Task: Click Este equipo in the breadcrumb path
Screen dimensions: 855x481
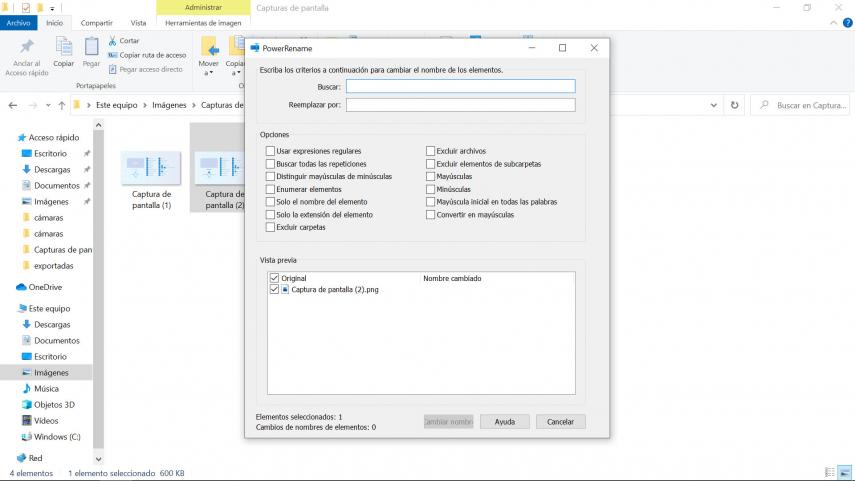Action: [x=117, y=105]
